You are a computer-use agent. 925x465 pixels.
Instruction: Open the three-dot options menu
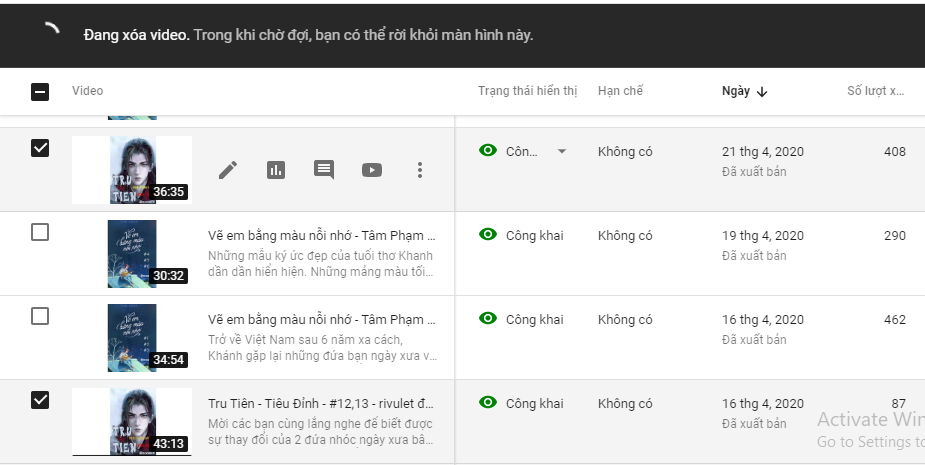pyautogui.click(x=420, y=170)
